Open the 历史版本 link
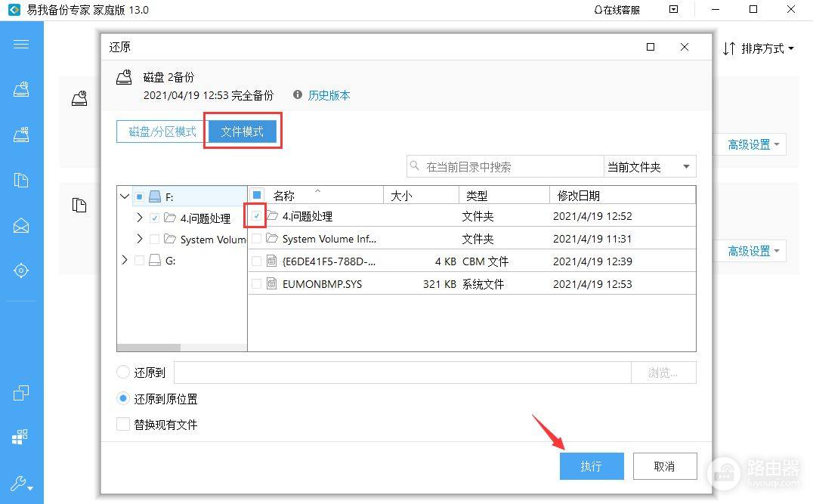The width and height of the screenshot is (813, 504). pos(329,95)
